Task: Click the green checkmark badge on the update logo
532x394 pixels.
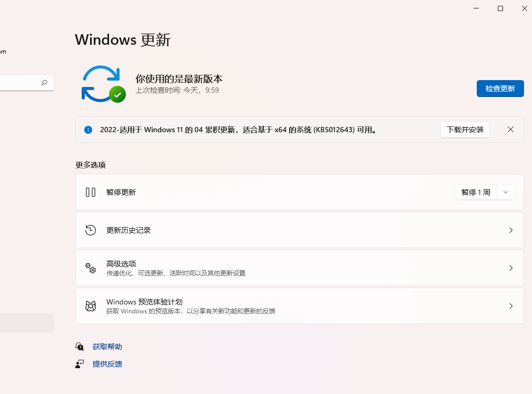Action: click(x=117, y=95)
